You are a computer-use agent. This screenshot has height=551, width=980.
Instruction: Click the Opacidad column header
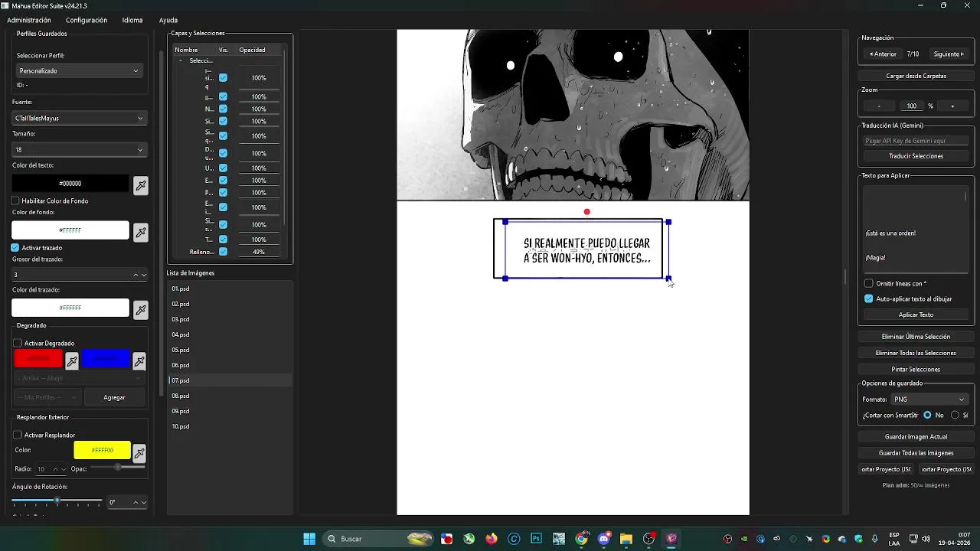pos(252,50)
